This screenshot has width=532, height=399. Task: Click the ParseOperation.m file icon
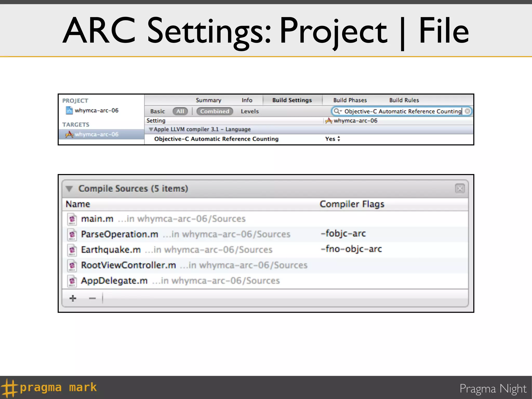click(72, 234)
